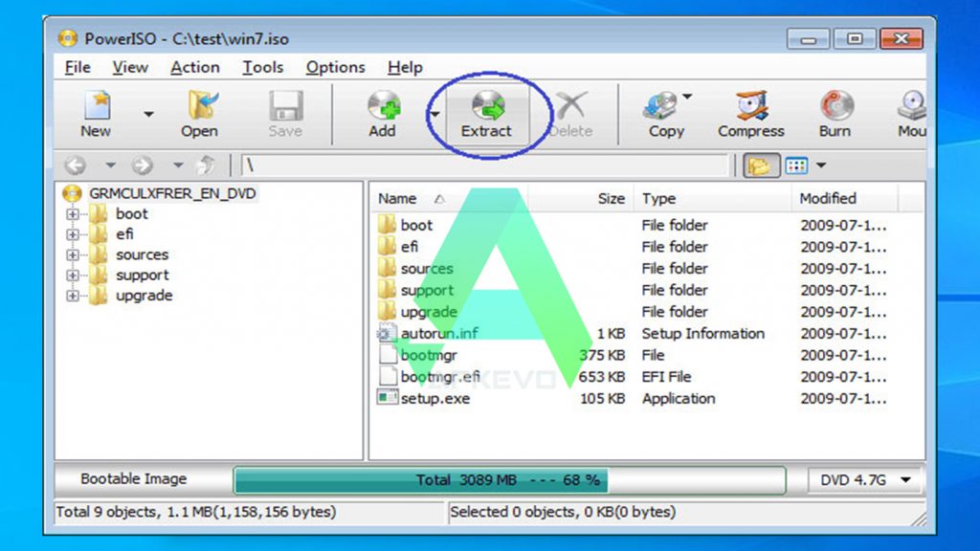Open the Tools menu

(262, 67)
